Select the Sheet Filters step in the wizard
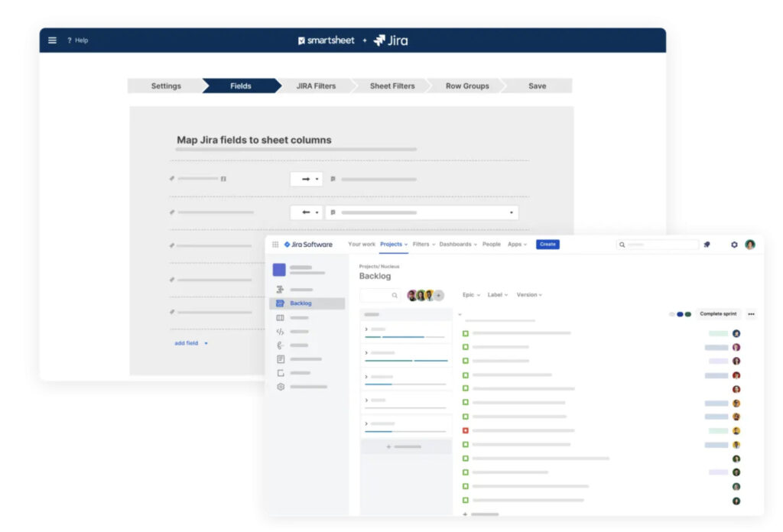The image size is (783, 532). [x=391, y=86]
